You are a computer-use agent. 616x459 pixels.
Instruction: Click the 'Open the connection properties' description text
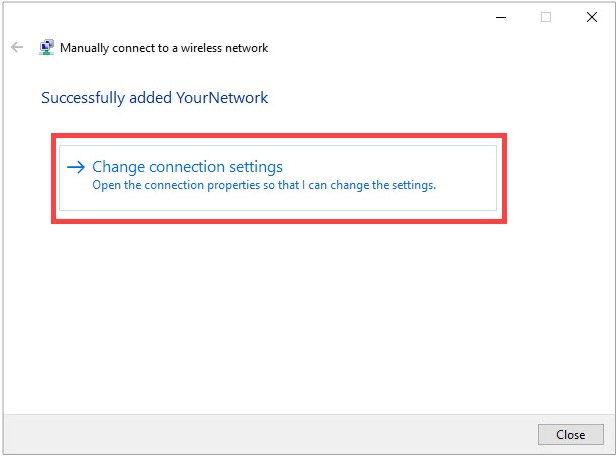pyautogui.click(x=264, y=185)
